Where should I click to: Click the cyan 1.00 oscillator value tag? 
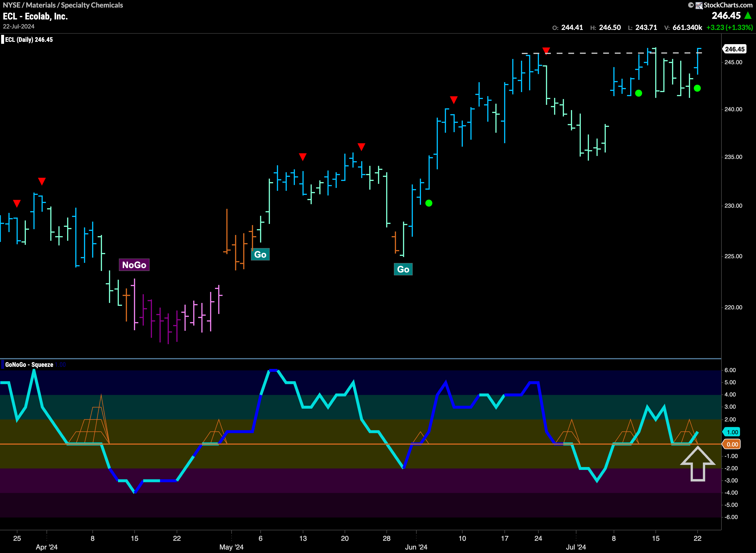coord(732,432)
